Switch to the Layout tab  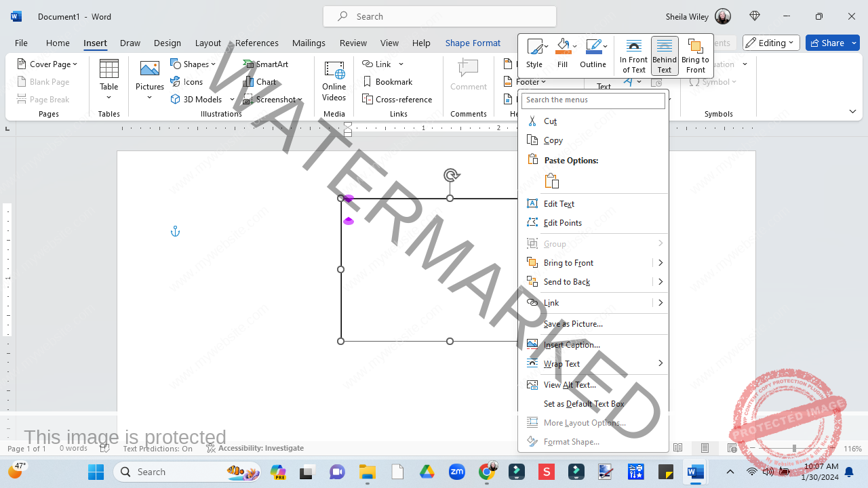click(208, 43)
